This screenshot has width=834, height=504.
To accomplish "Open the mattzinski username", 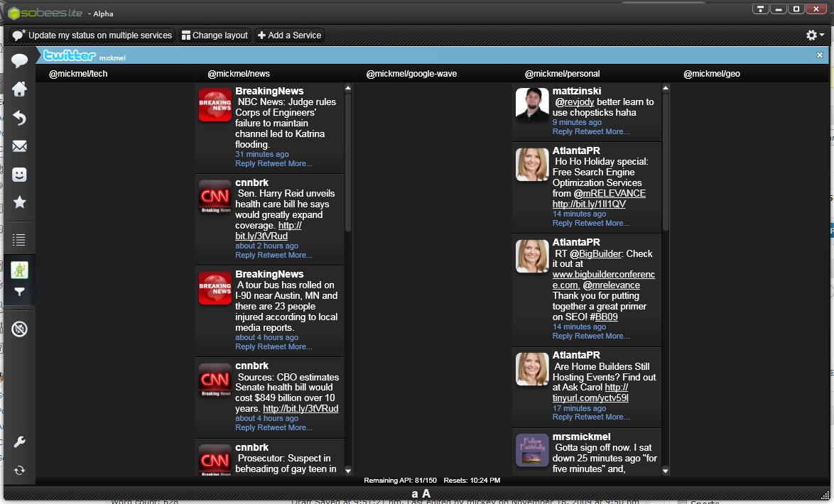I will 577,91.
